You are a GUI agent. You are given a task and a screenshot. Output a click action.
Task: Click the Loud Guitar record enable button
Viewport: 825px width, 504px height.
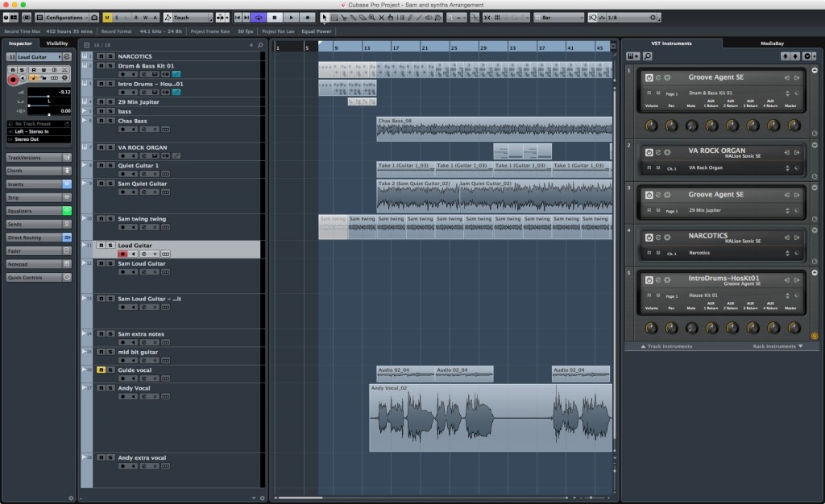tap(122, 254)
